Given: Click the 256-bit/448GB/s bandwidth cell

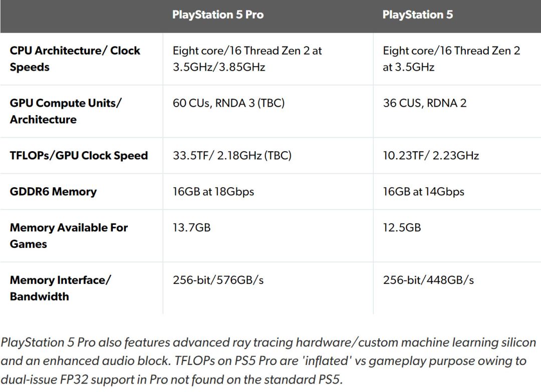Looking at the screenshot, I should click(428, 280).
